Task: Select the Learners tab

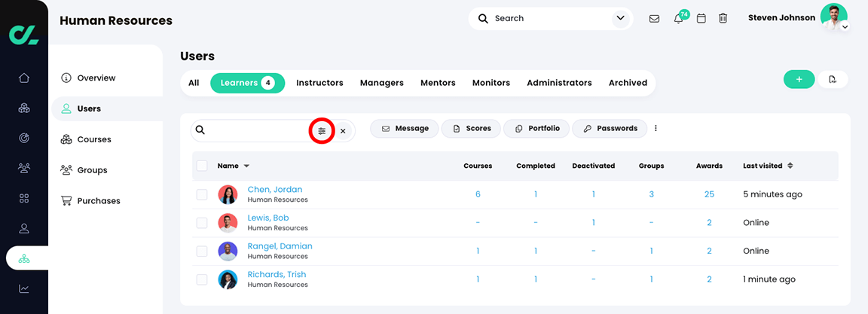Action: [x=247, y=83]
